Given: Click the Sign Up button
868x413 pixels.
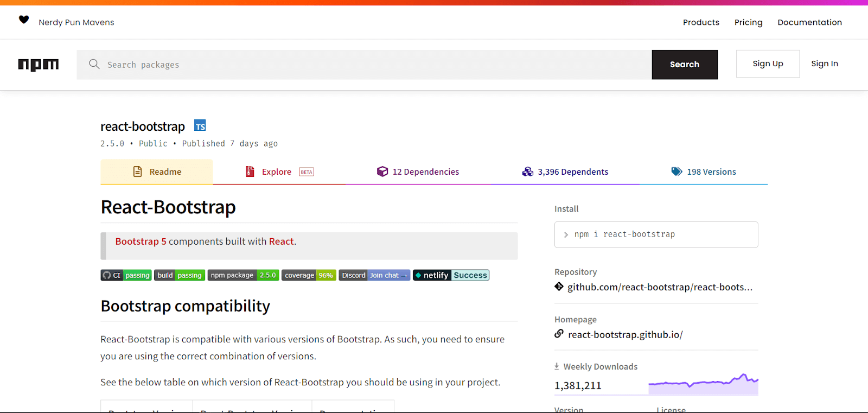Looking at the screenshot, I should click(x=768, y=63).
